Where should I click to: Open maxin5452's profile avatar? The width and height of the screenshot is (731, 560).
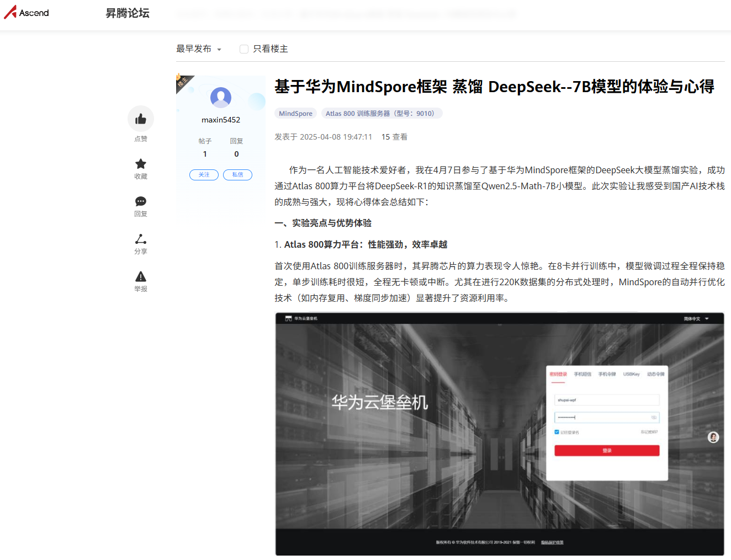click(x=221, y=98)
